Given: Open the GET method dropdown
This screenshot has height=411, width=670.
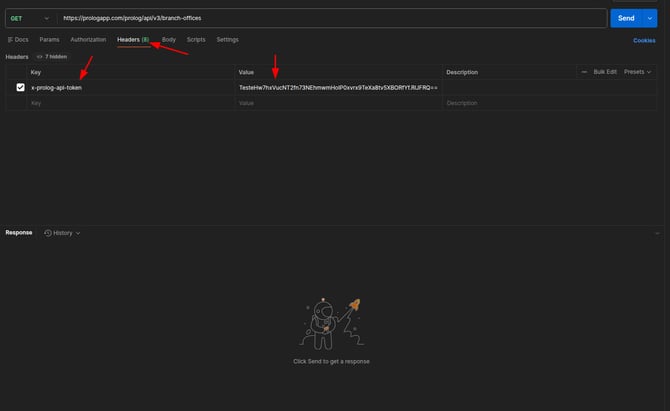Looking at the screenshot, I should (30, 18).
